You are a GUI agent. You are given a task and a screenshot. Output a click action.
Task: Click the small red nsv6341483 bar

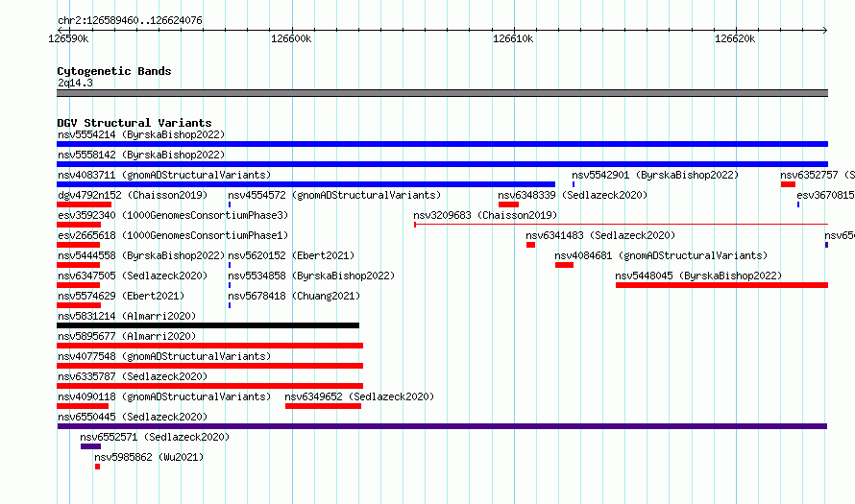pyautogui.click(x=530, y=245)
